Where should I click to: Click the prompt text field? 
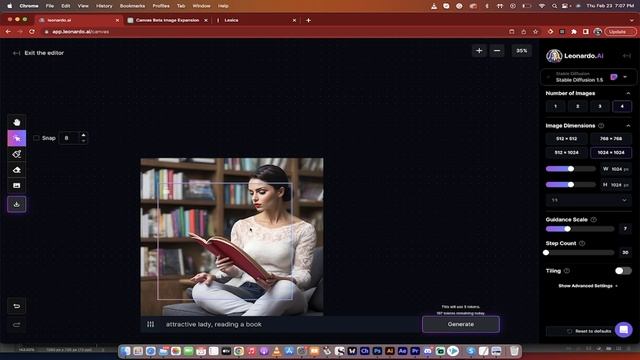tap(288, 324)
